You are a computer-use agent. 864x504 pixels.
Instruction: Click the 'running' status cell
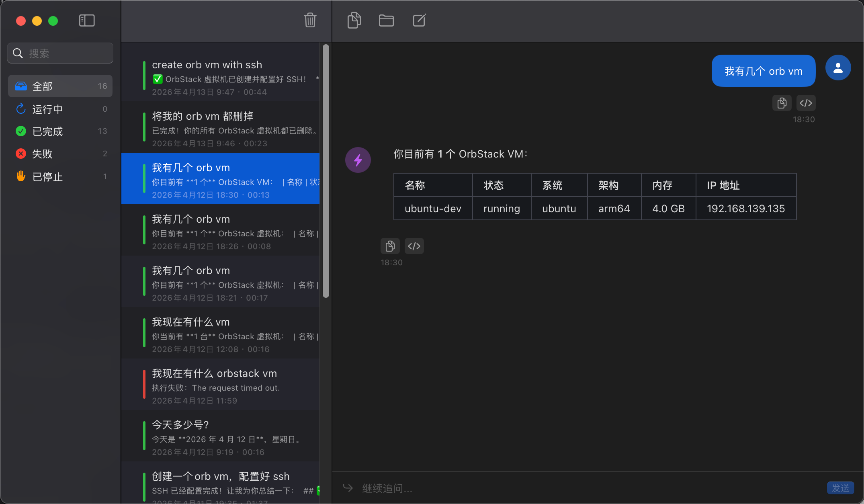[x=502, y=209]
